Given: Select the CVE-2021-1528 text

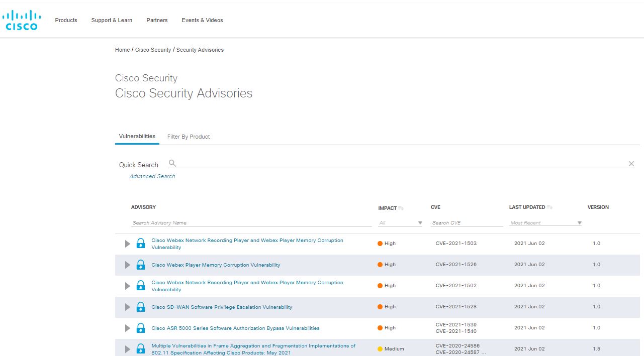Looking at the screenshot, I should [456, 307].
